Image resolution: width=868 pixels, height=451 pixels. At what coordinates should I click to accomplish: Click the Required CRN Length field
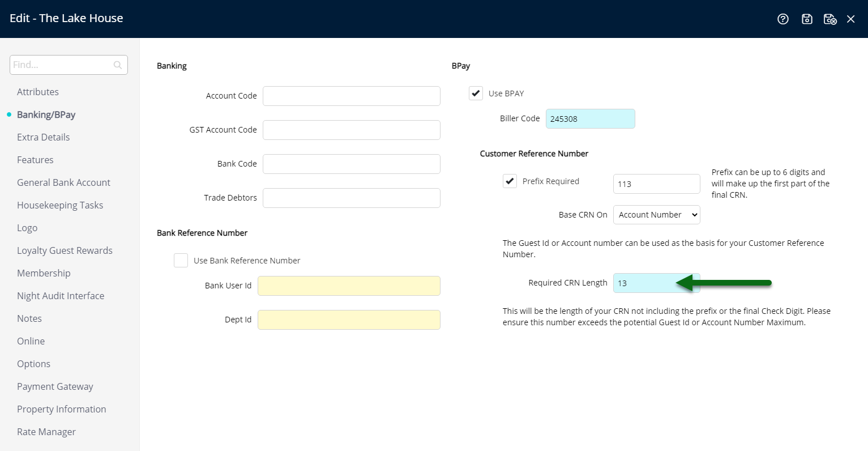tap(657, 283)
